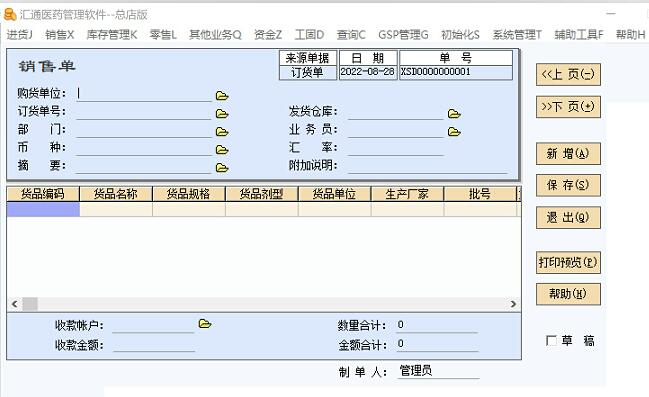This screenshot has height=397, width=649.
Task: Click the table's horizontal scrollbar right arrow
Action: pos(513,304)
